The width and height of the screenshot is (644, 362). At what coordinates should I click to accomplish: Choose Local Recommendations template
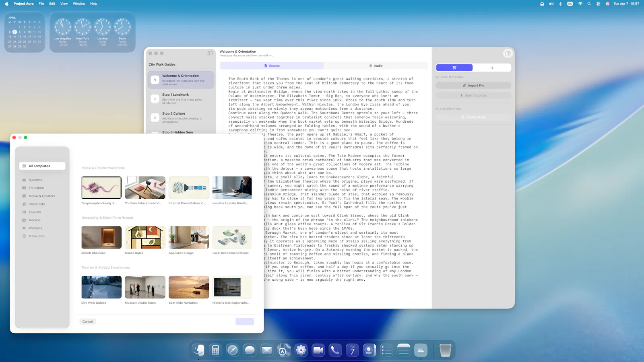point(232,237)
